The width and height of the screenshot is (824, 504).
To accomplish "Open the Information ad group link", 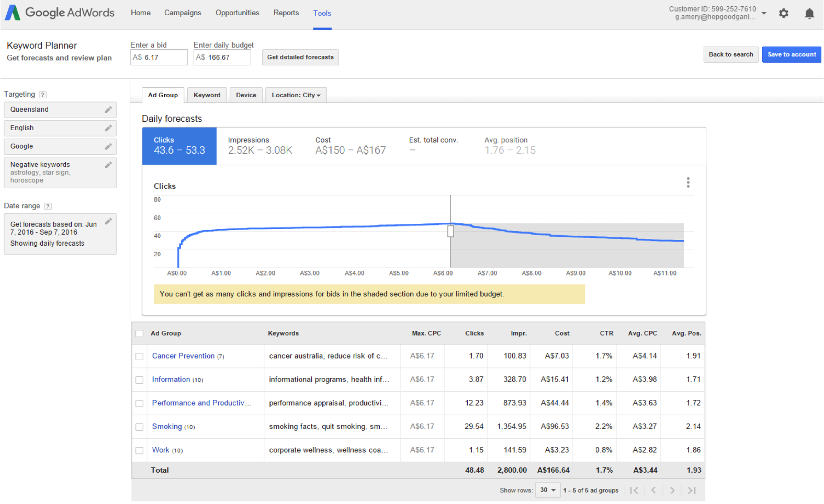I will click(x=171, y=380).
